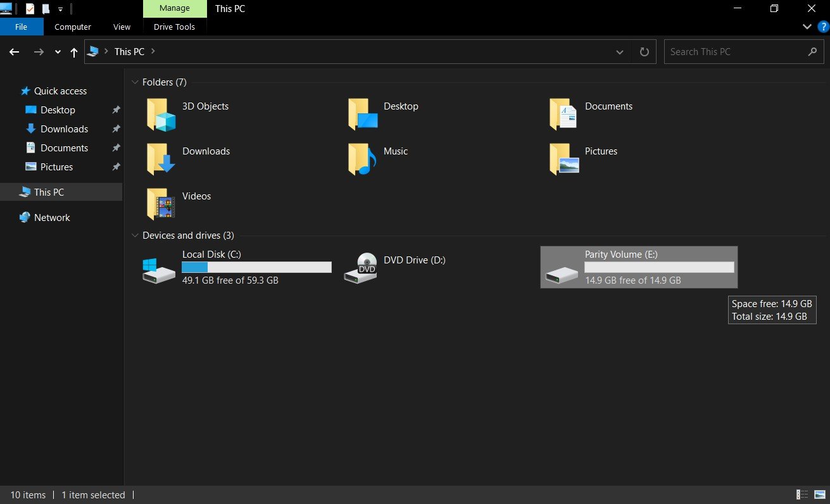Click This PC breadcrumb in address bar
830x504 pixels.
pyautogui.click(x=129, y=52)
